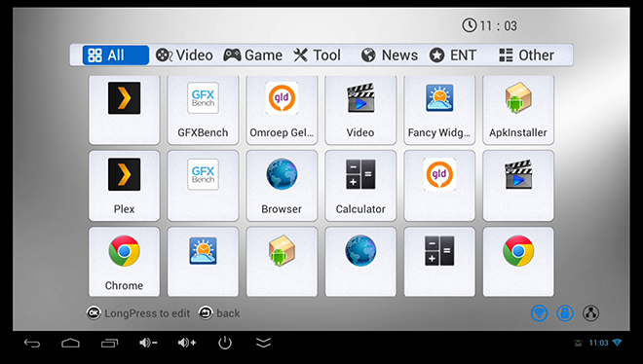Hide the navigation bar with double chevron

263,343
